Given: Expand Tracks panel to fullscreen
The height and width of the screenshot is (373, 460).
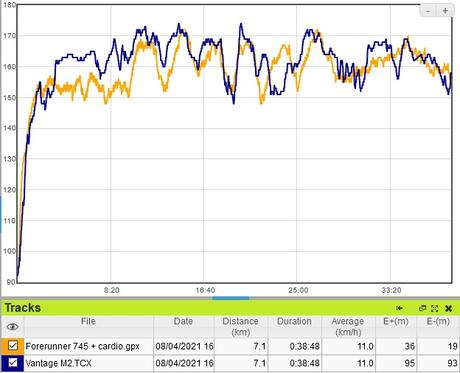Looking at the screenshot, I should pos(434,308).
